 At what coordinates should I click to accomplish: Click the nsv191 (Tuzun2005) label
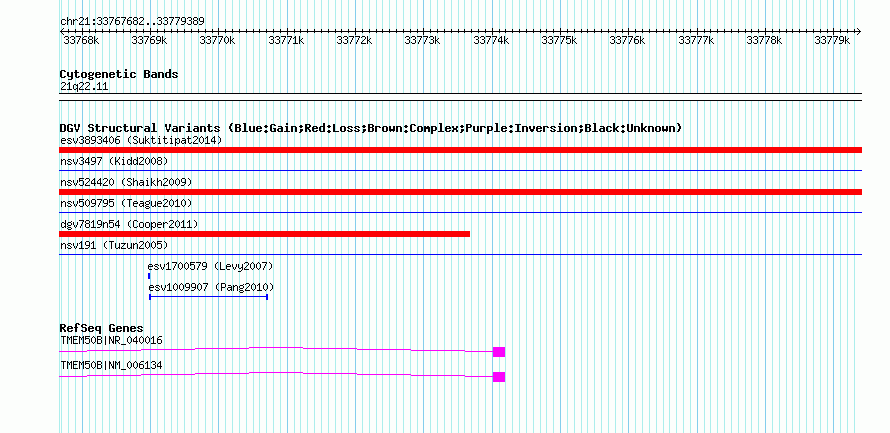tap(114, 245)
